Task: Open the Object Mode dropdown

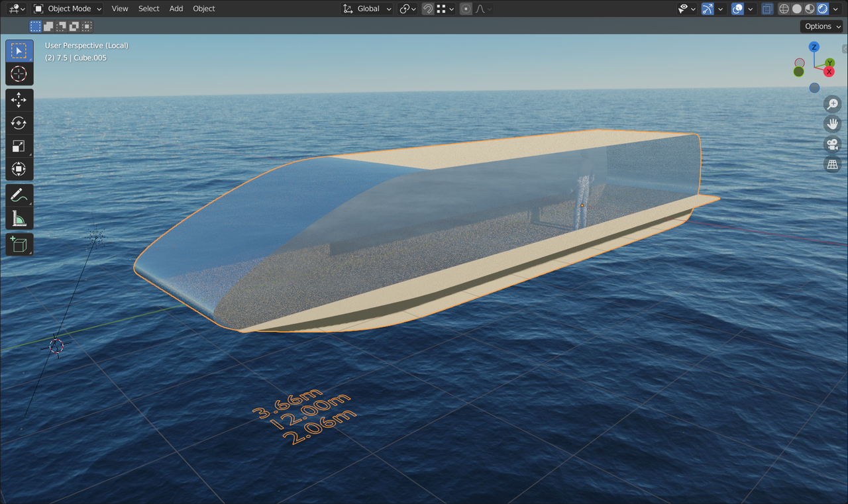Action: (x=68, y=9)
